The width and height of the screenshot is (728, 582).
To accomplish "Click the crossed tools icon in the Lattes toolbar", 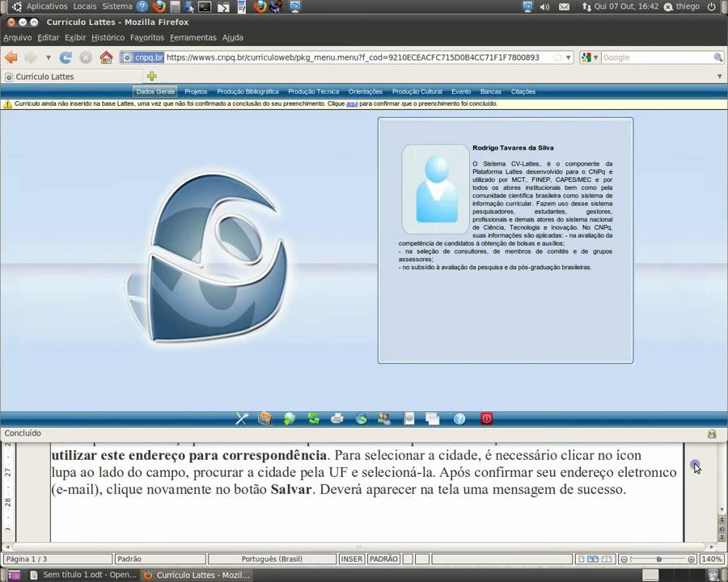I will [241, 419].
